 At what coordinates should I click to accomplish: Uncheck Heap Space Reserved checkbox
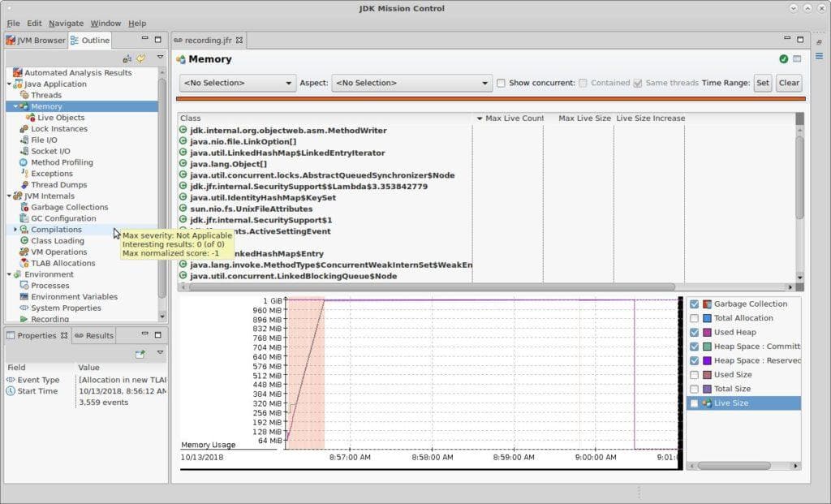pos(695,360)
